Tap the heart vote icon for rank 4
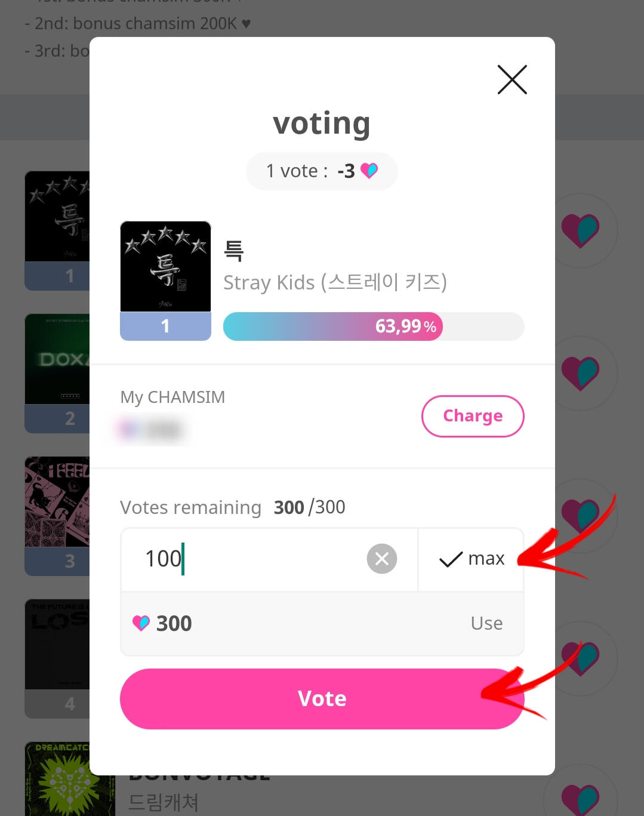Screen dimensions: 644x816 click(580, 658)
